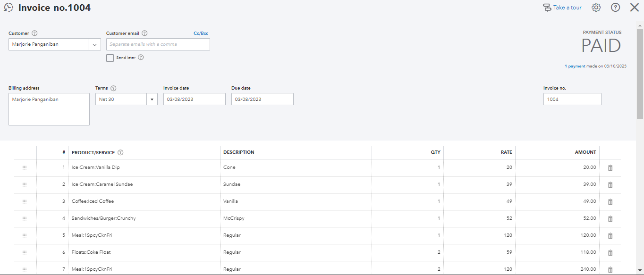Image resolution: width=644 pixels, height=275 pixels.
Task: Click the vertical scrollbar on the right
Action: 640,71
